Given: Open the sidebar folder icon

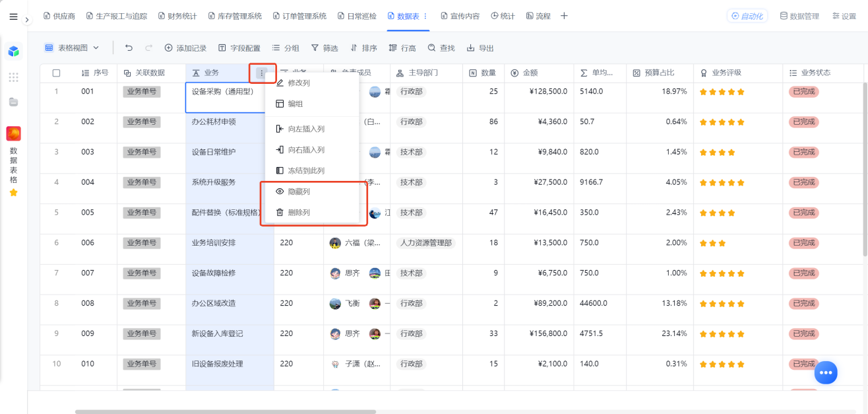Looking at the screenshot, I should (13, 102).
